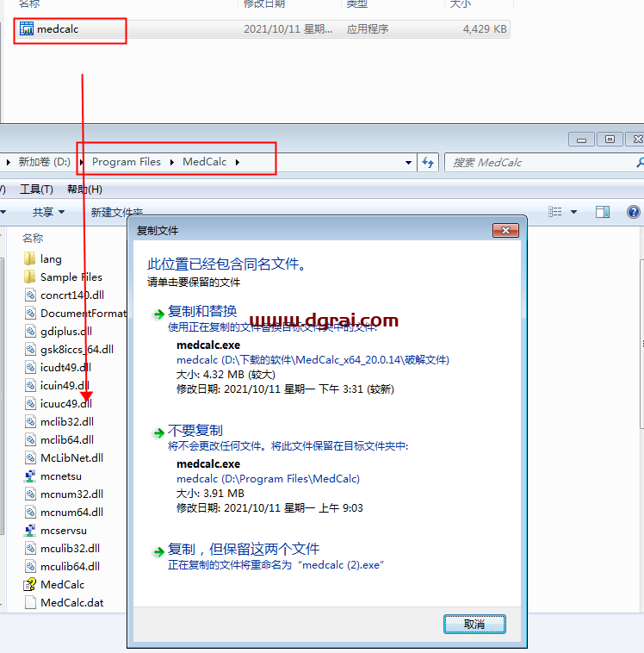Expand arrow after MedCalc in breadcrumb
The width and height of the screenshot is (644, 653).
[x=238, y=162]
